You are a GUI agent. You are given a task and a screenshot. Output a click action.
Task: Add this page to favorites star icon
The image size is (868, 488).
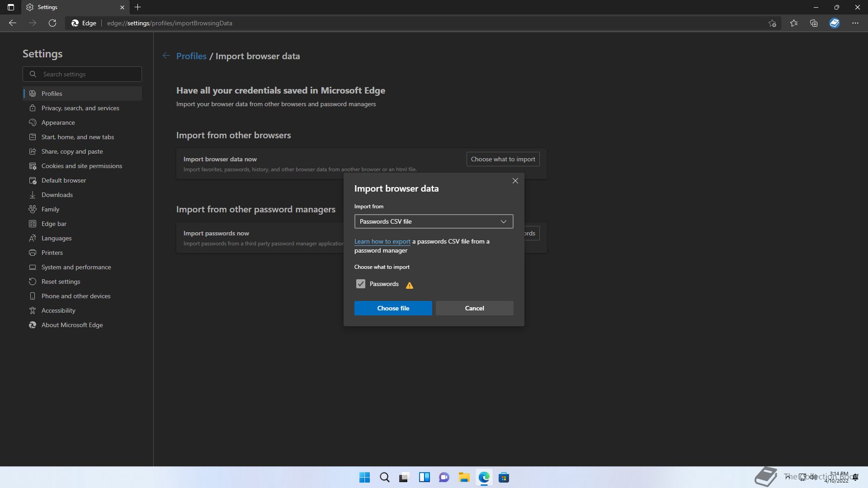coord(772,23)
